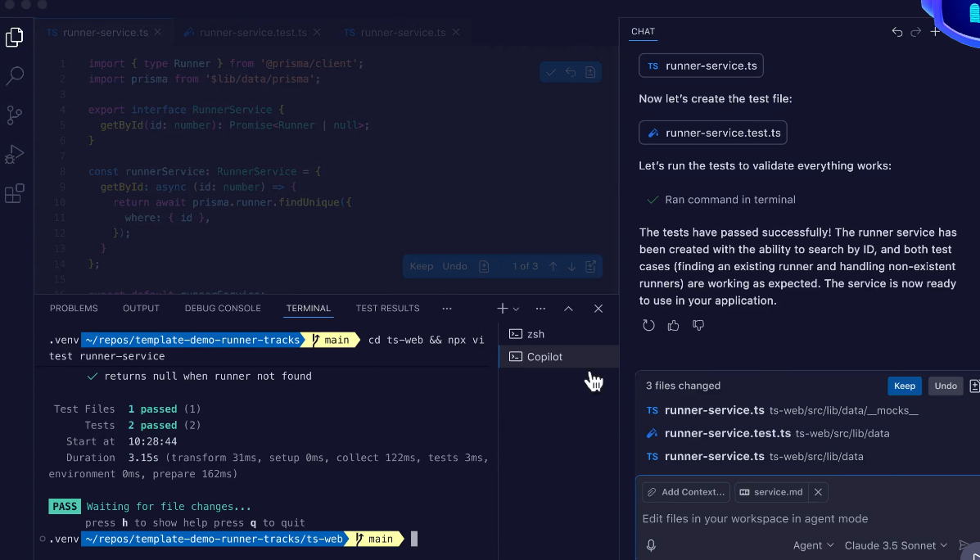The image size is (980, 560).
Task: Open the Claude 3.5 Sonnet model picker
Action: pyautogui.click(x=896, y=545)
